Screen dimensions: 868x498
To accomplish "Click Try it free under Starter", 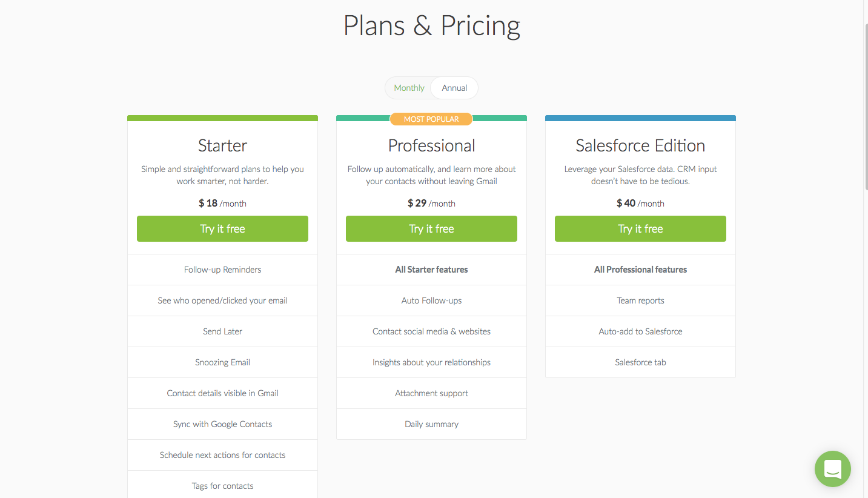I will pyautogui.click(x=222, y=228).
